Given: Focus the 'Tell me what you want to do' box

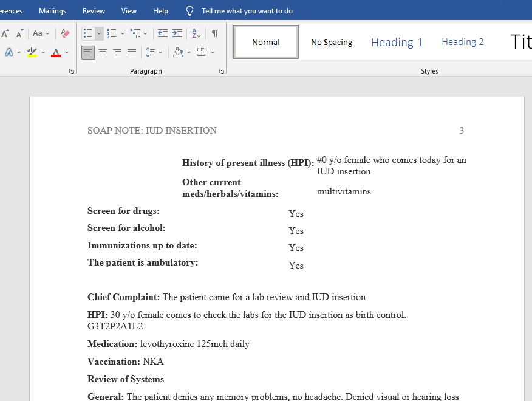Looking at the screenshot, I should click(247, 11).
